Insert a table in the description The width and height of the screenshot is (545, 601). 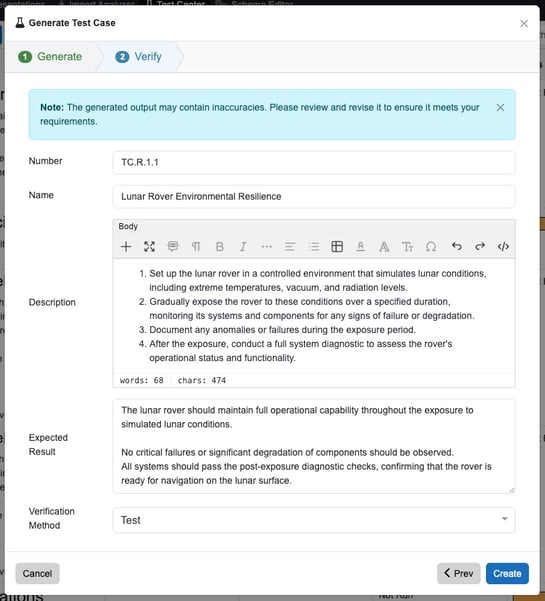tap(337, 246)
